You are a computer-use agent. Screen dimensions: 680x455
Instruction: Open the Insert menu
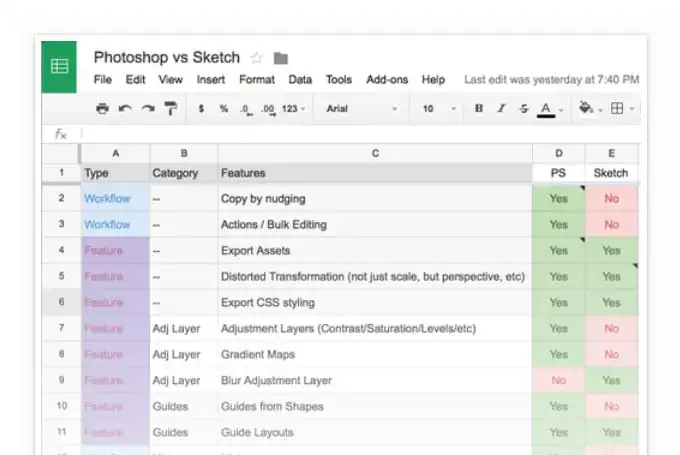[x=211, y=80]
